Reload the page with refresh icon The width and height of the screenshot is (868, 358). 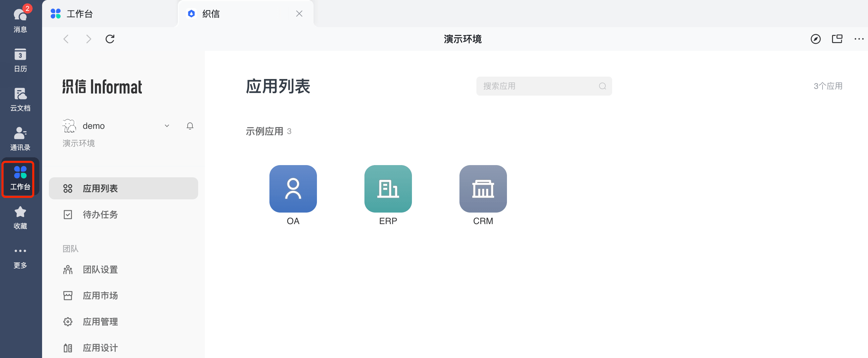point(110,39)
